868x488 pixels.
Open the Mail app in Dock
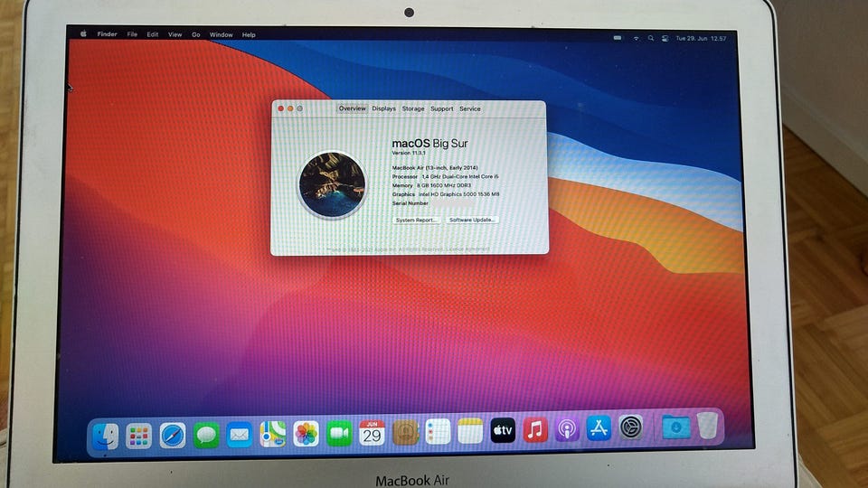(239, 435)
